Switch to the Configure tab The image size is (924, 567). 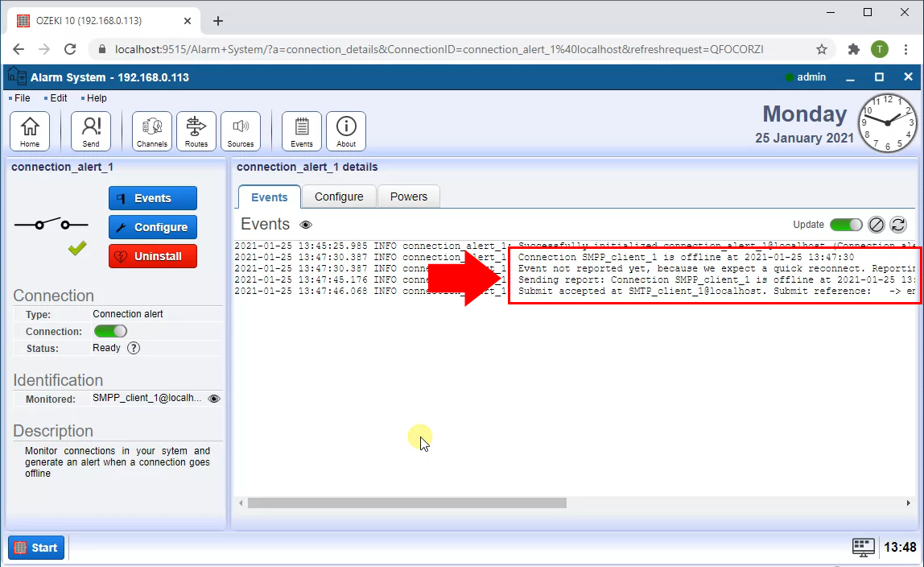pyautogui.click(x=339, y=197)
